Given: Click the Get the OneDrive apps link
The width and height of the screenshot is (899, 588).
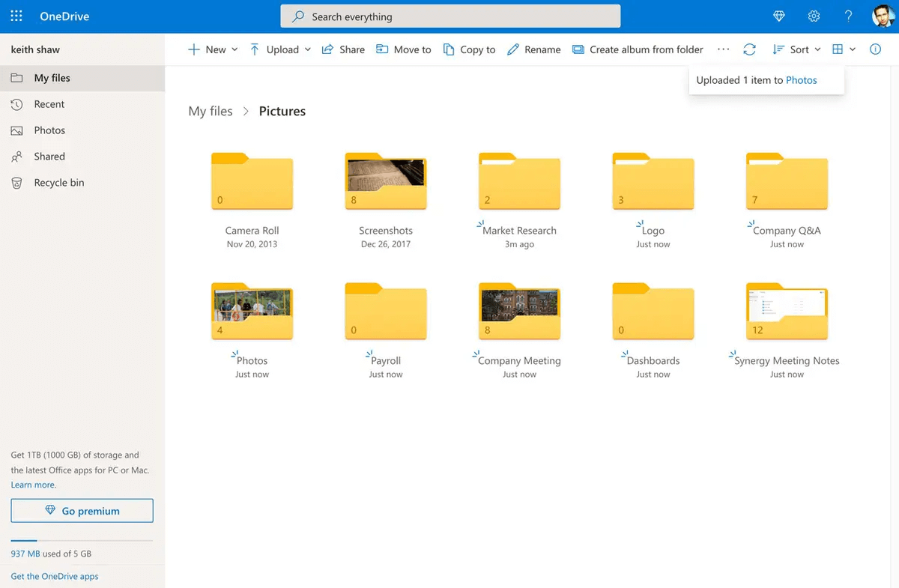Looking at the screenshot, I should point(55,576).
